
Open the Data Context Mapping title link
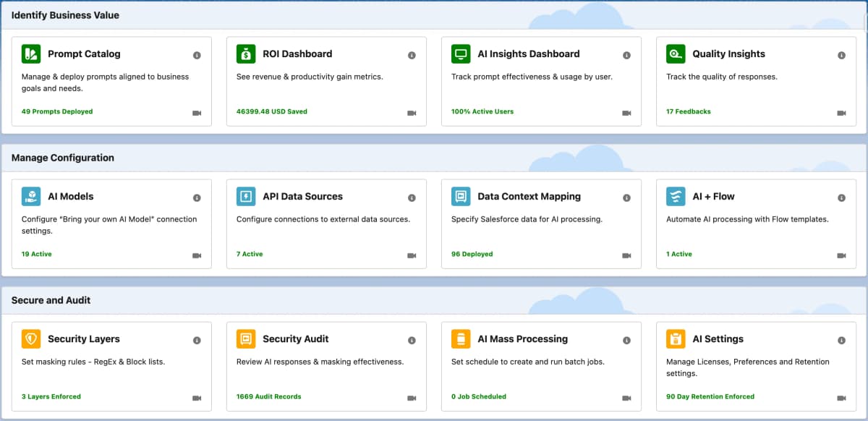tap(529, 196)
